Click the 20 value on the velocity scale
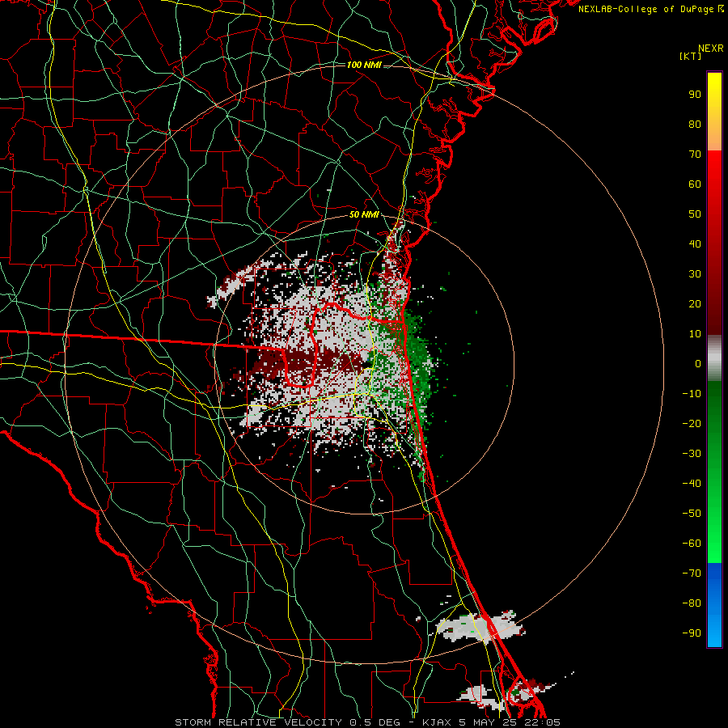This screenshot has width=728, height=728. click(x=695, y=303)
